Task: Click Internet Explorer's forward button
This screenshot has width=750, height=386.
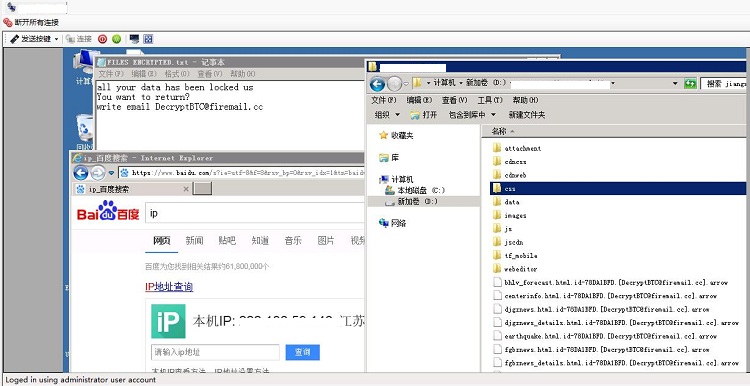Action: (98, 173)
